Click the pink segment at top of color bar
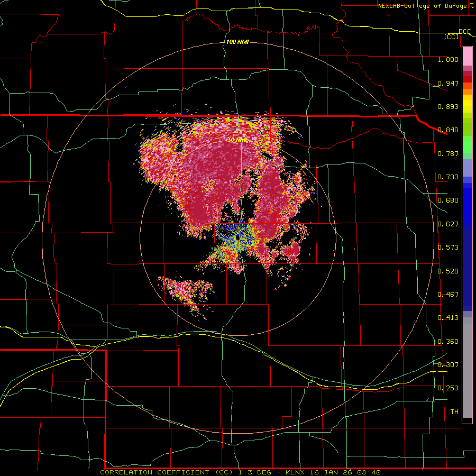This screenshot has height=476, width=476. point(467,56)
